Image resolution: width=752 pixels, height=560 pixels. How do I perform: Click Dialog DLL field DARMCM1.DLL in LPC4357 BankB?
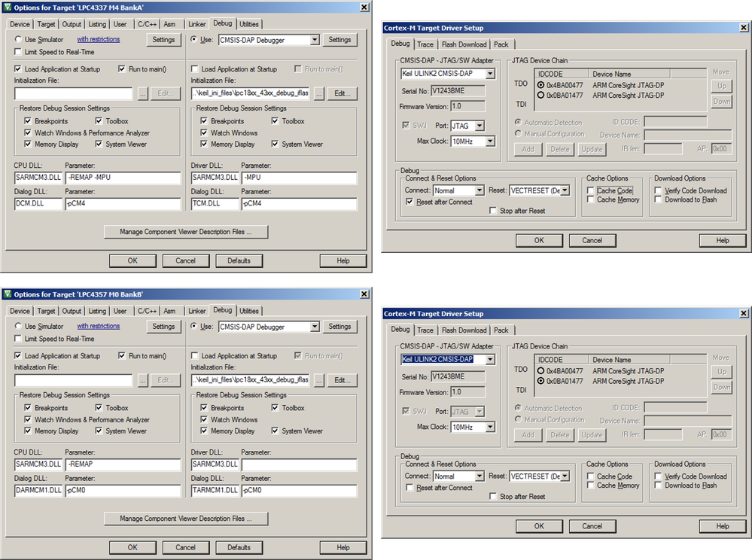(38, 491)
